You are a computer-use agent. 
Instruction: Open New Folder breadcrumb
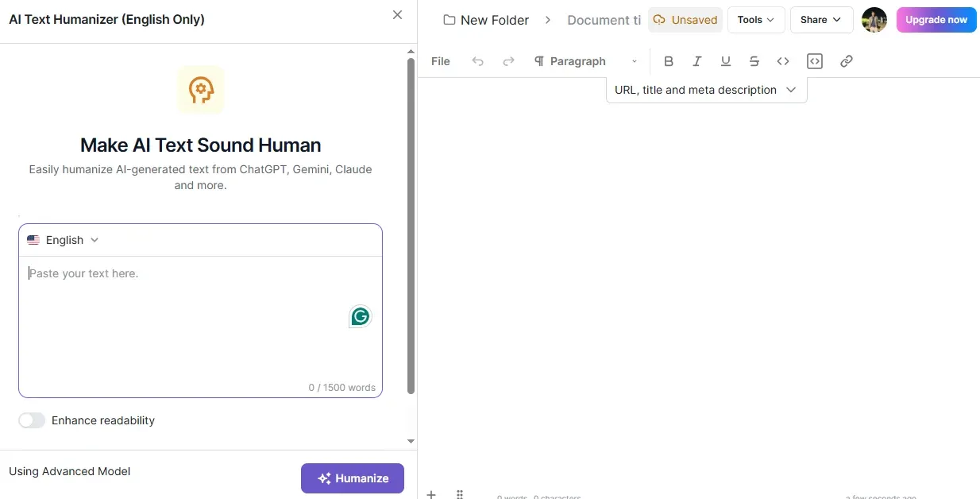pos(495,20)
